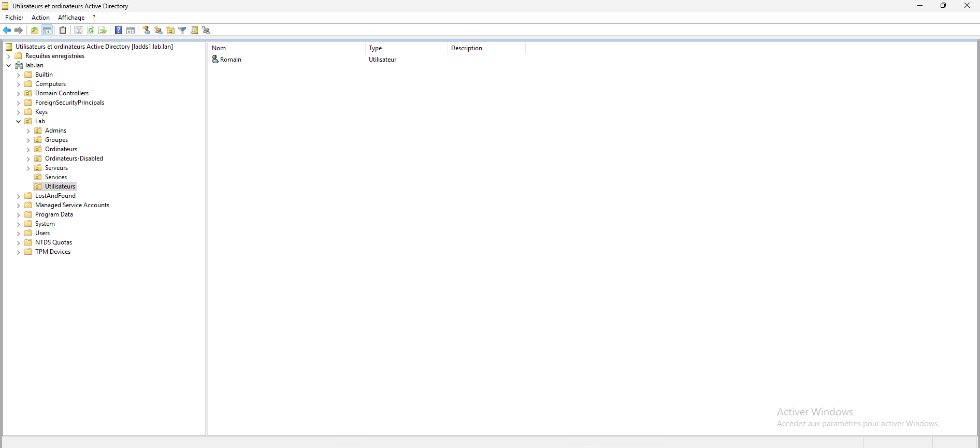This screenshot has height=448, width=980.
Task: Open the Affichage menu
Action: [x=71, y=18]
